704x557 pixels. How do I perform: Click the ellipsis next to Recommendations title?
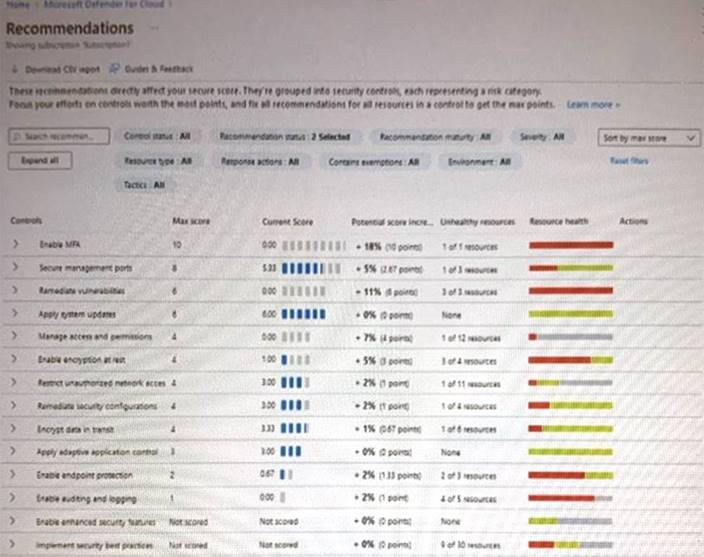(x=156, y=29)
